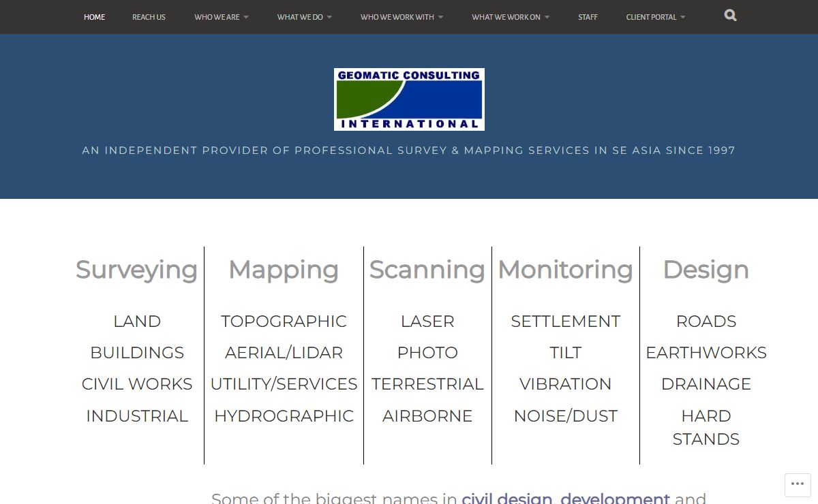Click BUILDINGS under Surveying
This screenshot has height=504, width=818.
[x=137, y=353]
